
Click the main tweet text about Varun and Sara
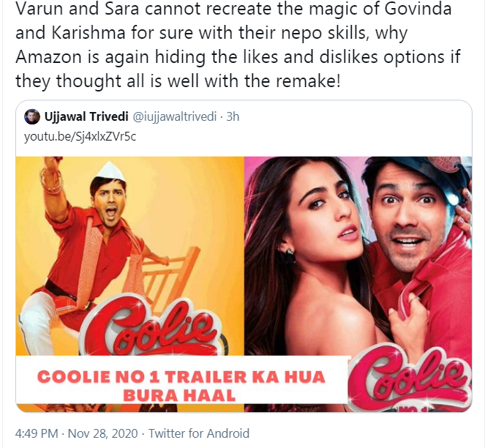(238, 45)
